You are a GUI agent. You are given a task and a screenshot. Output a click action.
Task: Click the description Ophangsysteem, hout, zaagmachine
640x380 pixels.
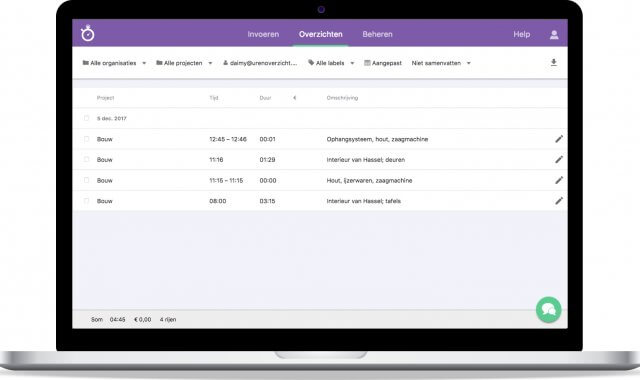coord(377,139)
